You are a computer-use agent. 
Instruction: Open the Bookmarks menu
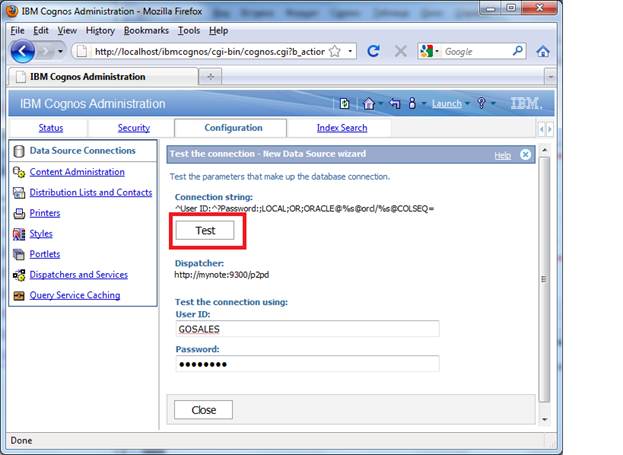tap(146, 31)
